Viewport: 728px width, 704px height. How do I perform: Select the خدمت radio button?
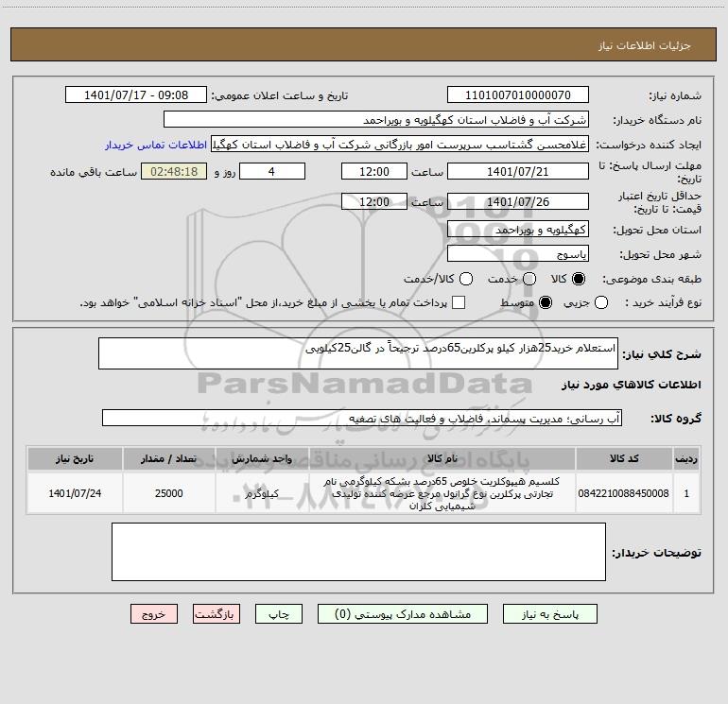pyautogui.click(x=529, y=279)
